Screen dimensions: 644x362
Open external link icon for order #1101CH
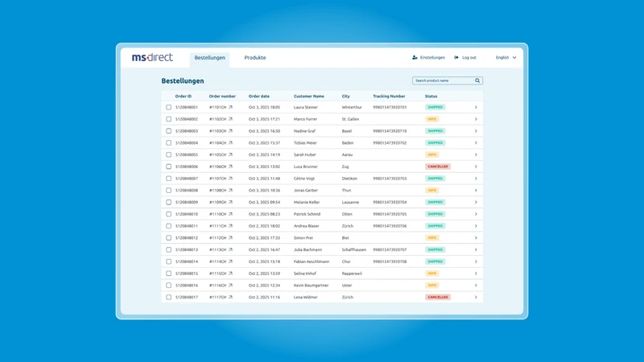[x=230, y=107]
